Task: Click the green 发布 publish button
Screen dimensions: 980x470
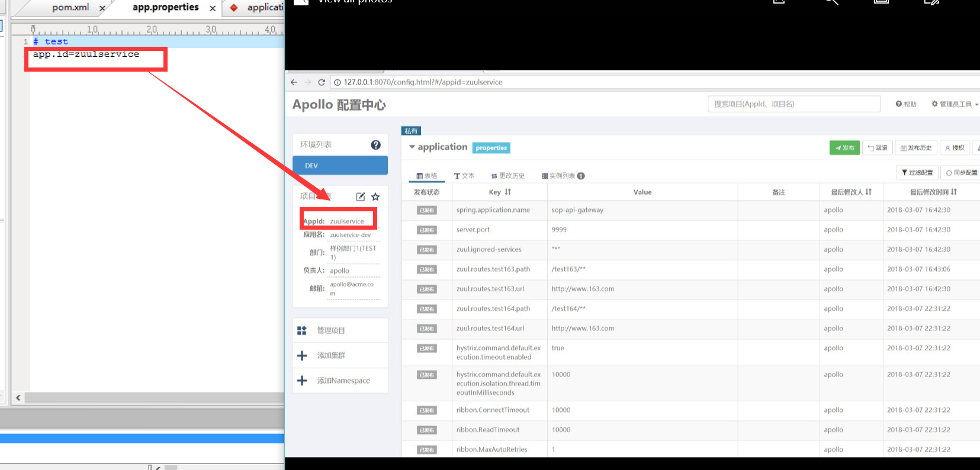Action: pyautogui.click(x=844, y=148)
